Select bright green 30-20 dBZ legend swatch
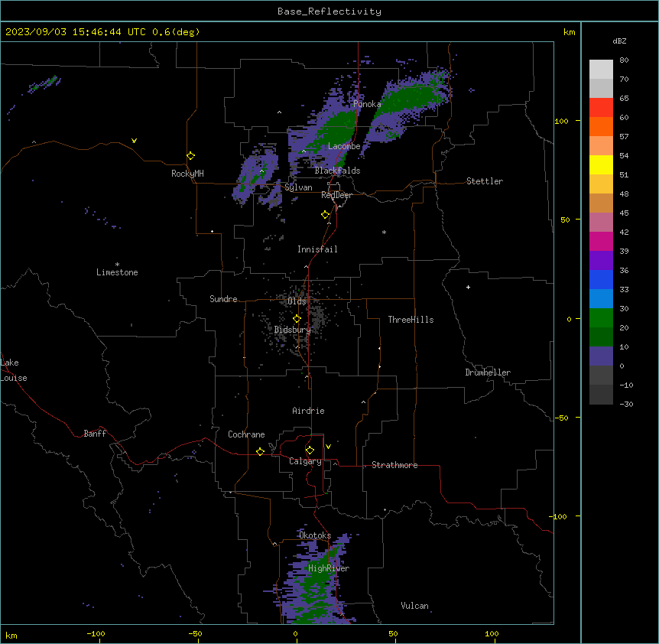 pyautogui.click(x=601, y=318)
